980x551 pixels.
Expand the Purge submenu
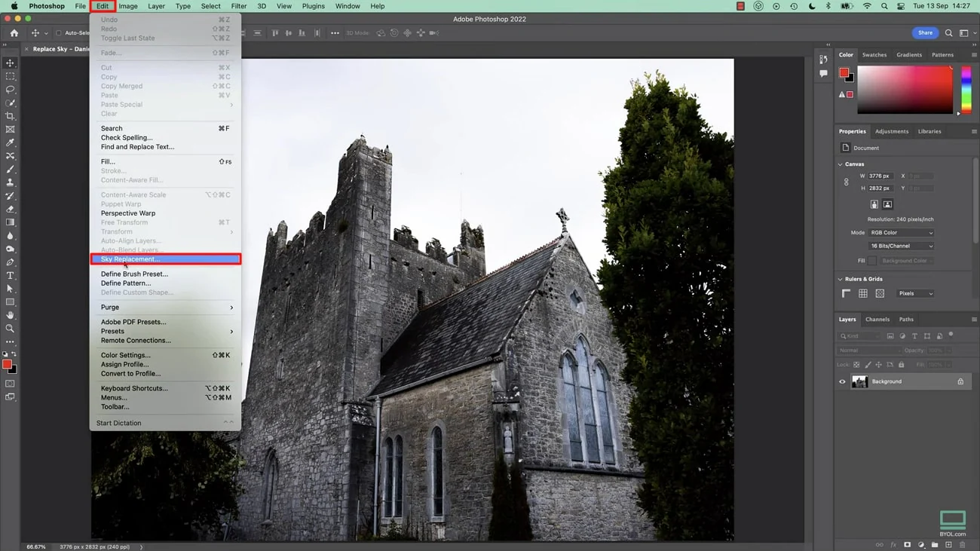click(165, 308)
